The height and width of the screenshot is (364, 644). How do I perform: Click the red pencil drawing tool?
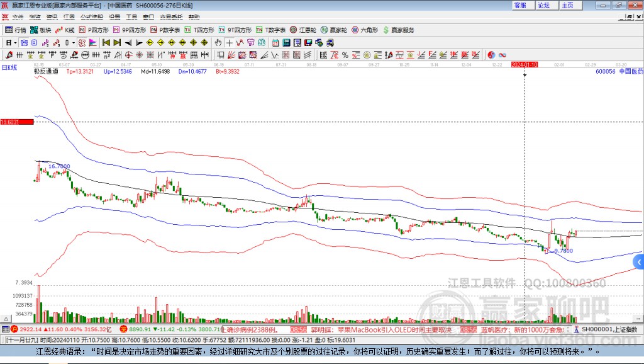coord(9,55)
